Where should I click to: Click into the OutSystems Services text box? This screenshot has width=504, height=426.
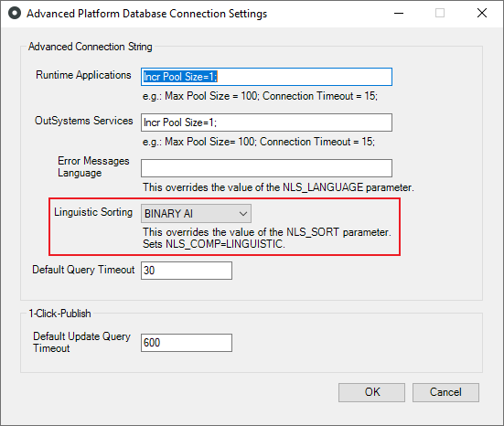pyautogui.click(x=266, y=122)
